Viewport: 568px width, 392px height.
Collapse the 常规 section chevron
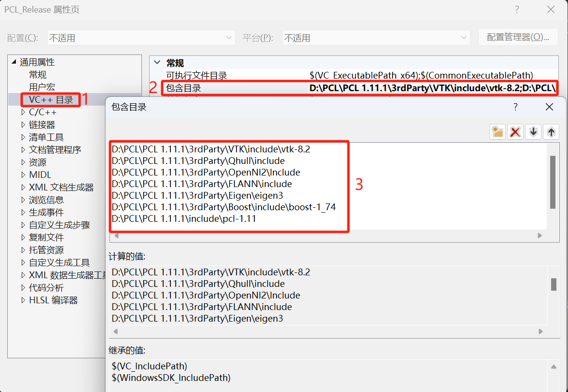[x=157, y=63]
